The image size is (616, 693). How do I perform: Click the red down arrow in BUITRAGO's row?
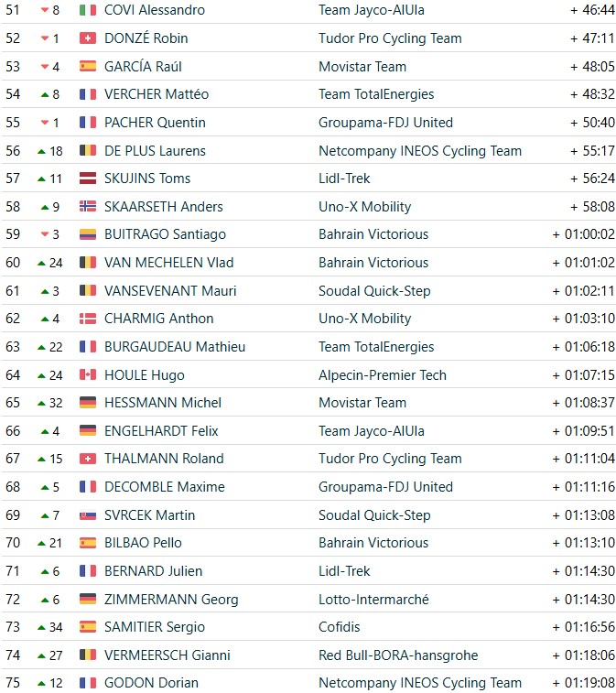(x=45, y=234)
